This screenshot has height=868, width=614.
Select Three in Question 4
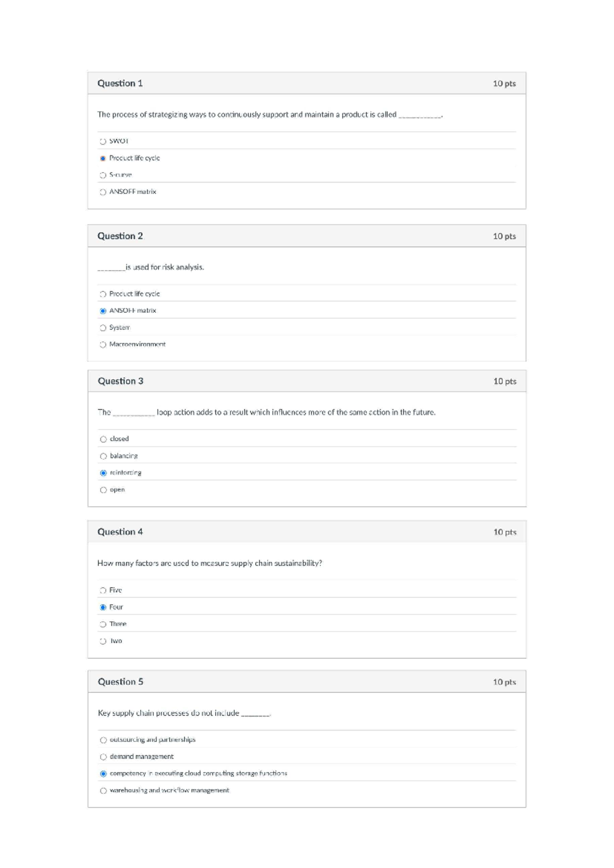click(x=103, y=624)
